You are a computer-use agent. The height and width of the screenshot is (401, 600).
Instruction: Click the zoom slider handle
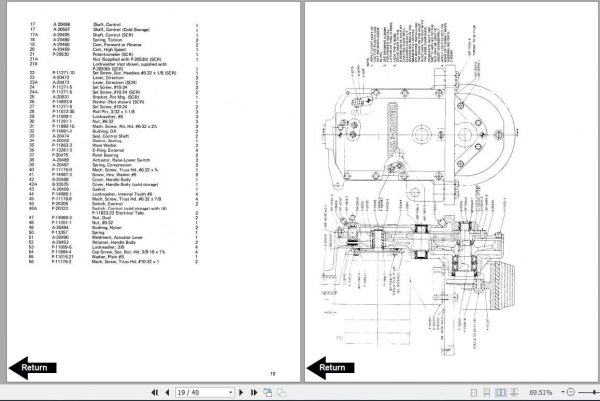594,392
